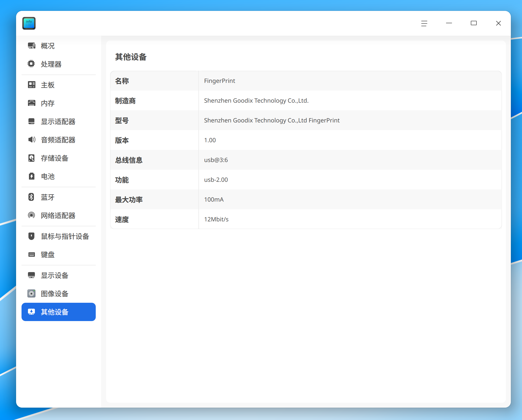
Task: Select the 主板 label
Action: pyautogui.click(x=48, y=85)
